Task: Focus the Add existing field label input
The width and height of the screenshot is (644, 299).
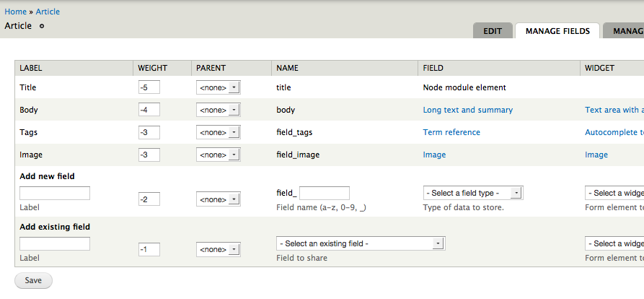Action: [x=55, y=243]
